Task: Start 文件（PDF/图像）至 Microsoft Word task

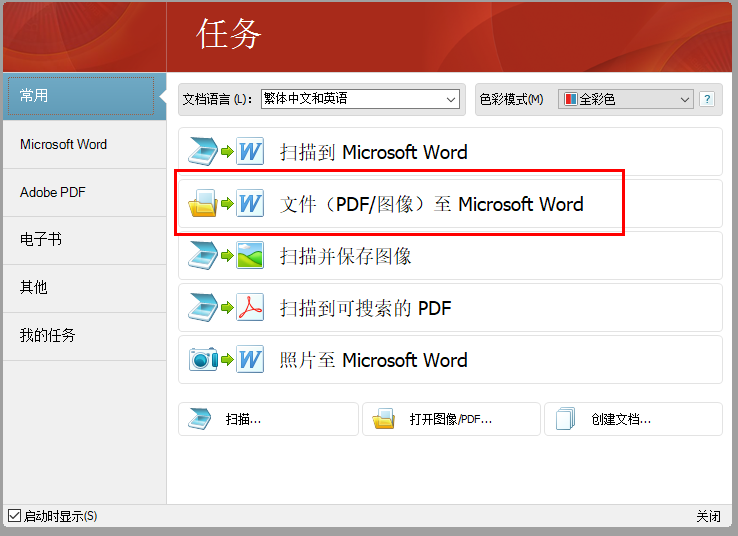Action: coord(450,203)
